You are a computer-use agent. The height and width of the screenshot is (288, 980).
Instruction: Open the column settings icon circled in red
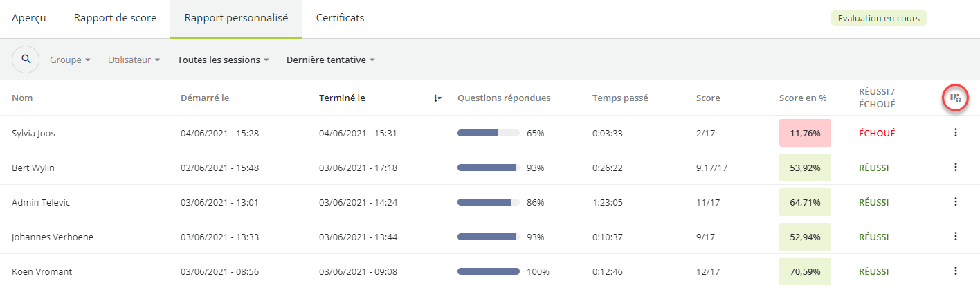pos(955,98)
